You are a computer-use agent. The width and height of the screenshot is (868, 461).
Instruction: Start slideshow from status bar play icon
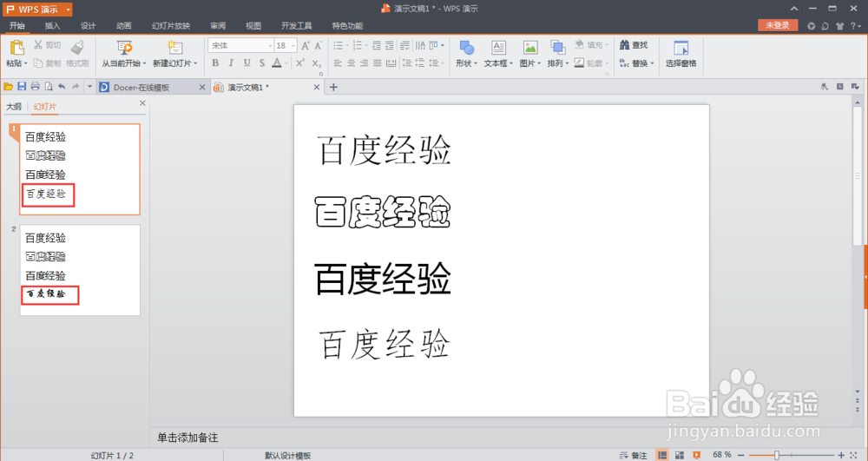point(696,455)
